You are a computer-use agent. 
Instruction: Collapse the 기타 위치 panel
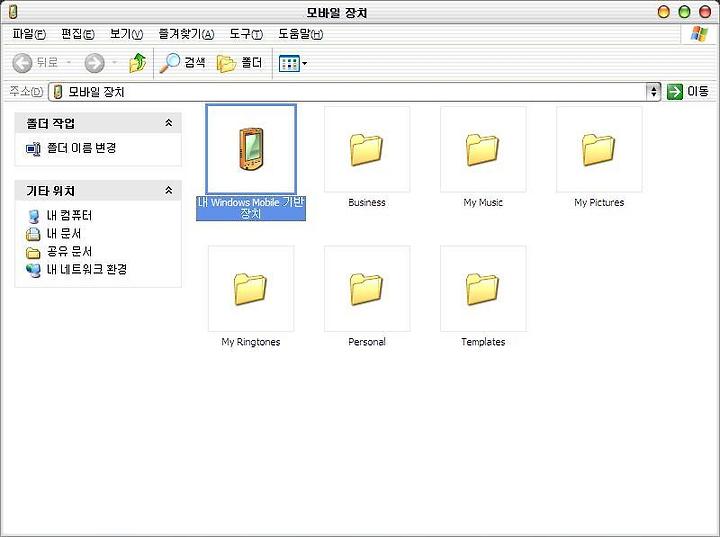tap(169, 190)
